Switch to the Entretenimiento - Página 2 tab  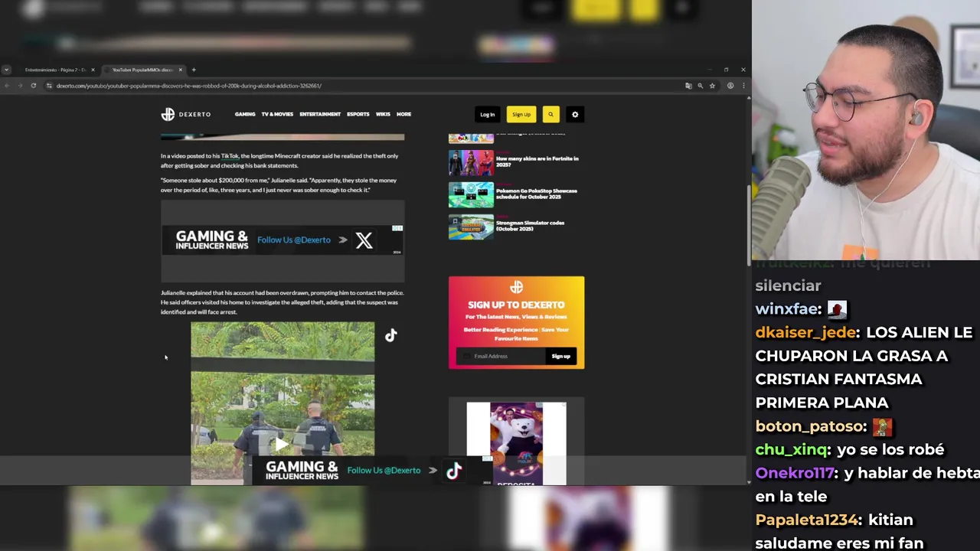tap(55, 70)
